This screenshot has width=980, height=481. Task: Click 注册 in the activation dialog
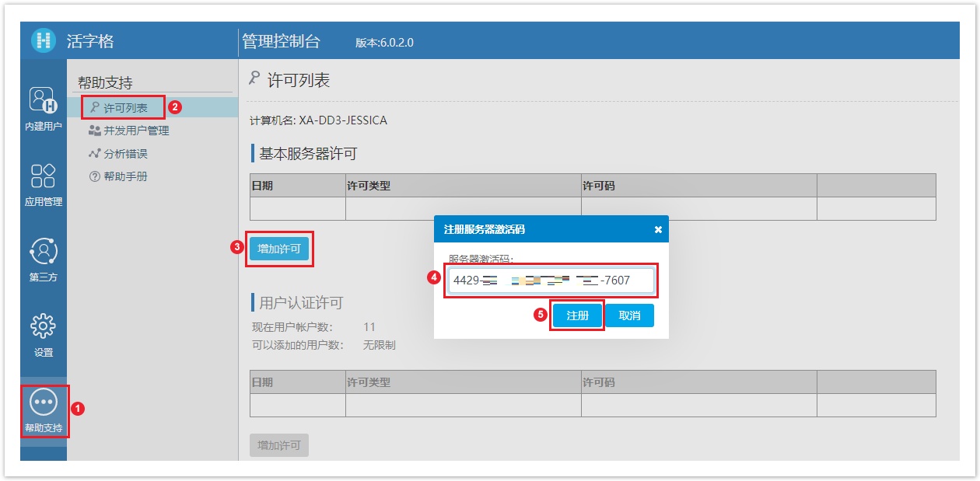(577, 315)
